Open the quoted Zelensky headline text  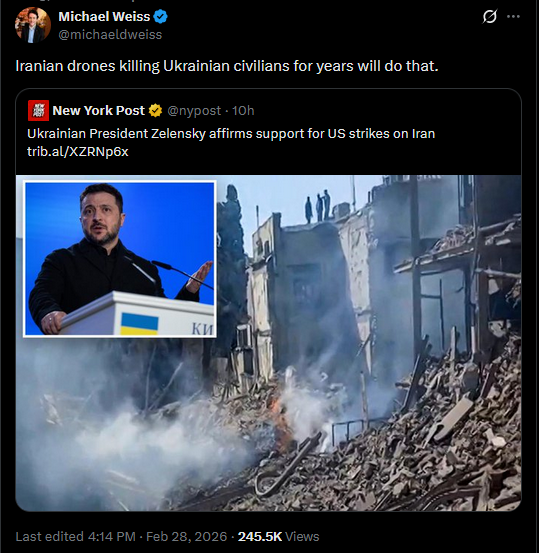tap(231, 134)
